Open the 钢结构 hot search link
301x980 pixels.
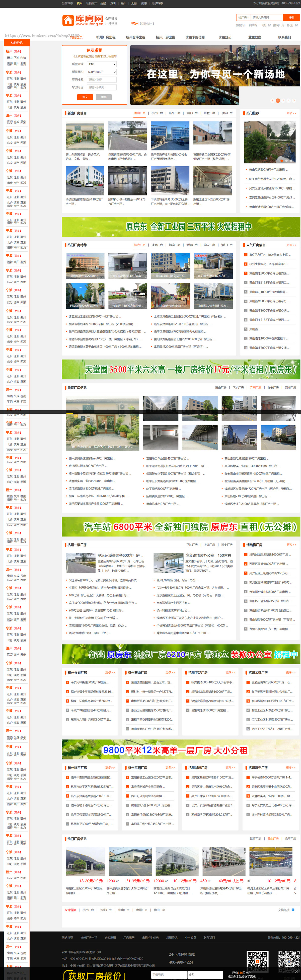[253, 25]
